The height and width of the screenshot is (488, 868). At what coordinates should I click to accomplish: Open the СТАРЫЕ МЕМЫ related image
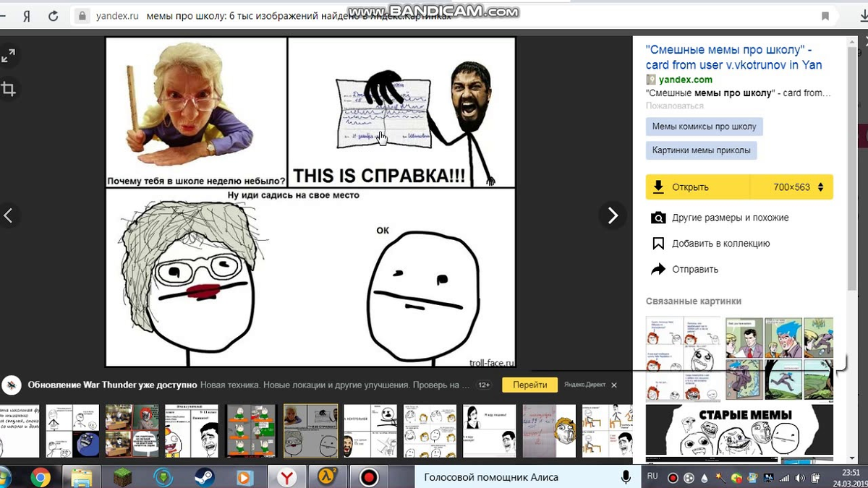pyautogui.click(x=739, y=432)
